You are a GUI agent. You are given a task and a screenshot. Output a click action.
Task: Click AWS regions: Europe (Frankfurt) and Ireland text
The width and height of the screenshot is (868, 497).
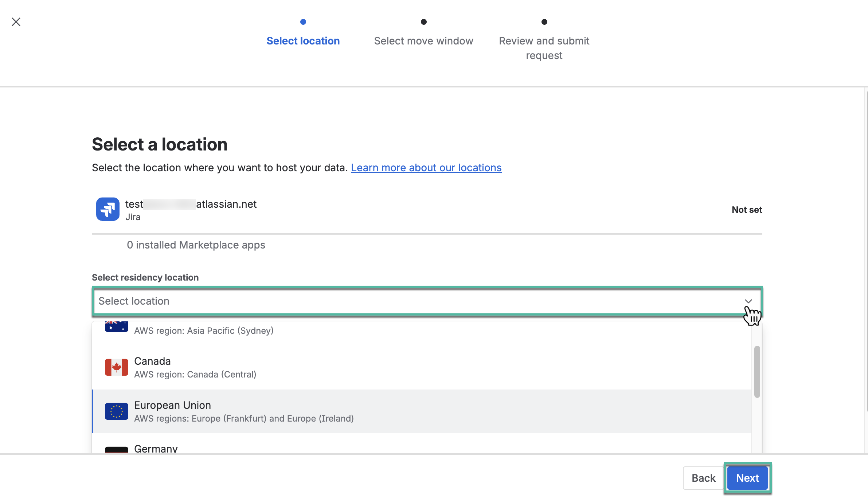244,419
